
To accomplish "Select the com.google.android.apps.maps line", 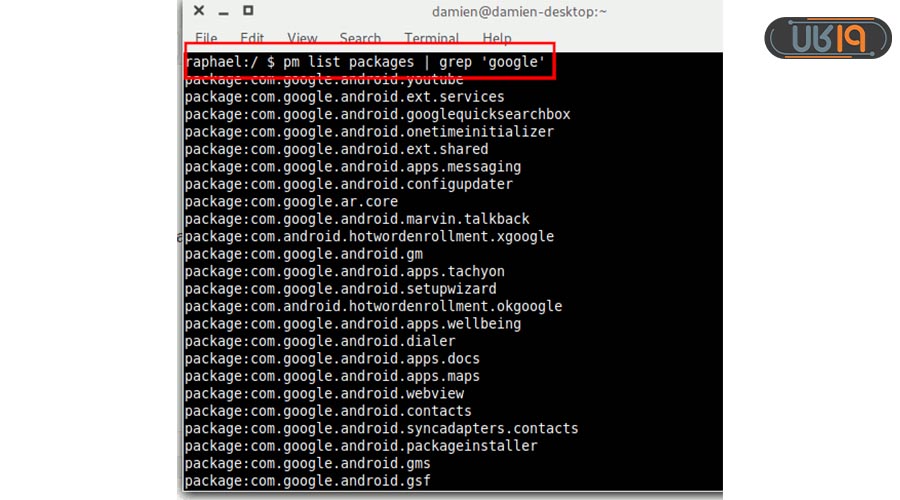I will point(332,376).
